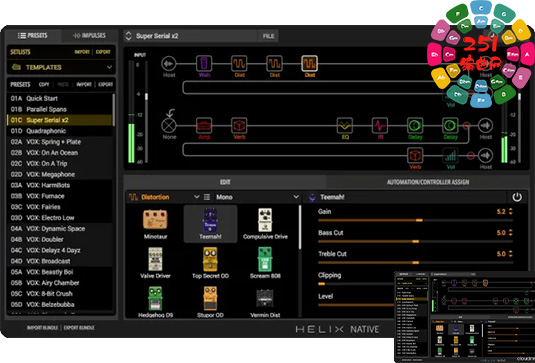Adjust the Bass Cut value stepper
This screenshot has height=363, width=535.
510,233
